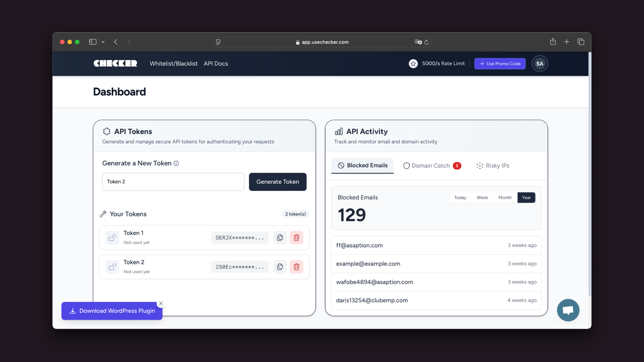Switch blocked emails range to Month

505,197
